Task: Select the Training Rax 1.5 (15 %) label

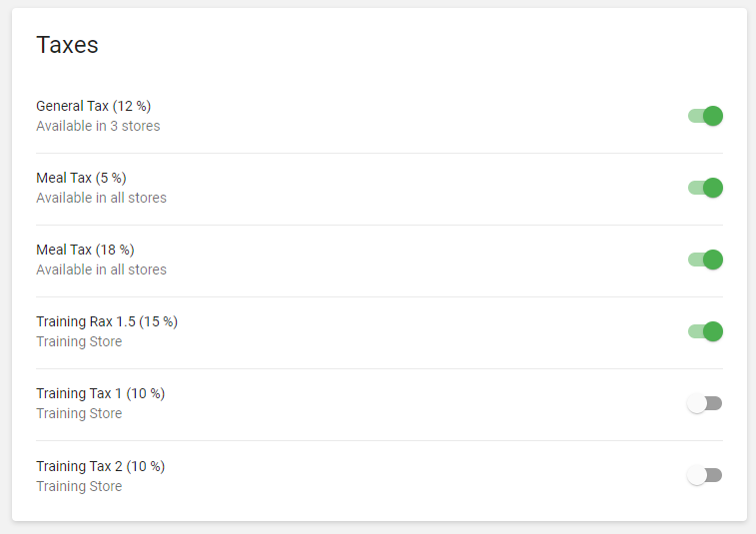Action: (107, 321)
